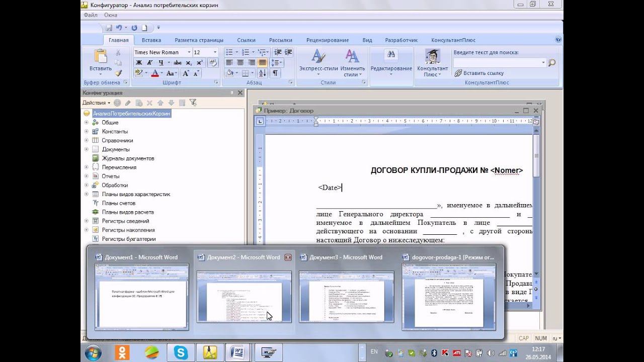Viewport: 644px width, 362px height.
Task: Expand the Регистры сведений tree node
Action: tap(86, 221)
